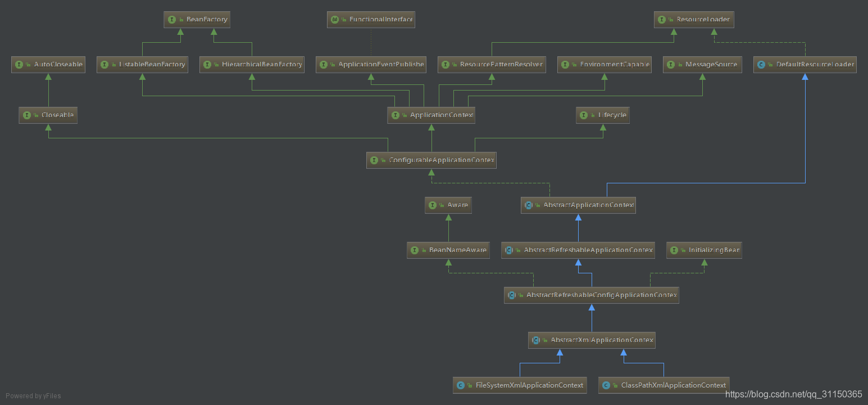Click the interface icon on Aware
Screen dimensions: 868x405
click(x=433, y=205)
